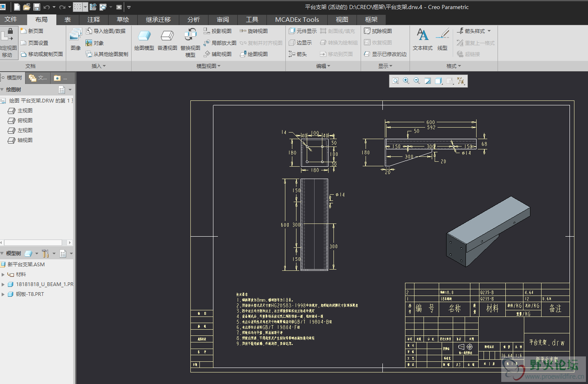Click 显示已修改的边
Screen dimensions: 588x384
pyautogui.click(x=385, y=54)
